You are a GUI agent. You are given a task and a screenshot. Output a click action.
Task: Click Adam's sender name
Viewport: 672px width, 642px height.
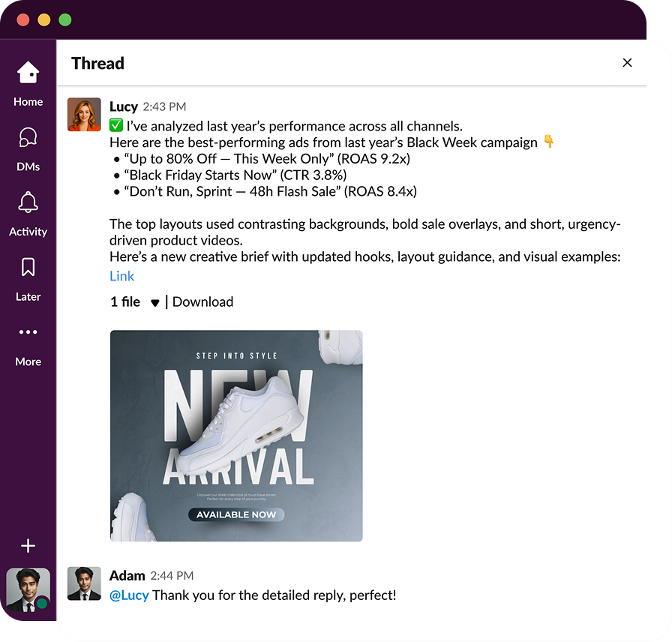click(x=127, y=575)
